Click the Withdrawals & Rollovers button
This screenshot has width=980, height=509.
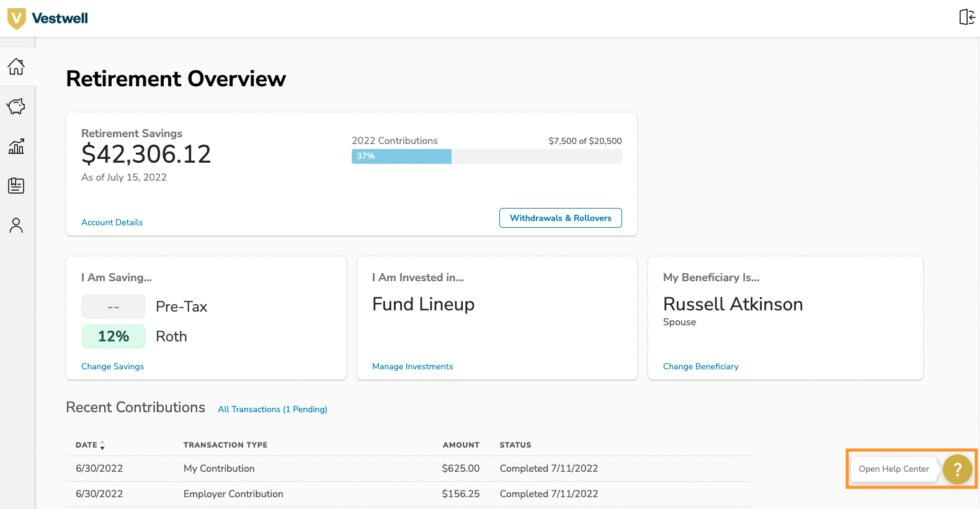pos(560,218)
